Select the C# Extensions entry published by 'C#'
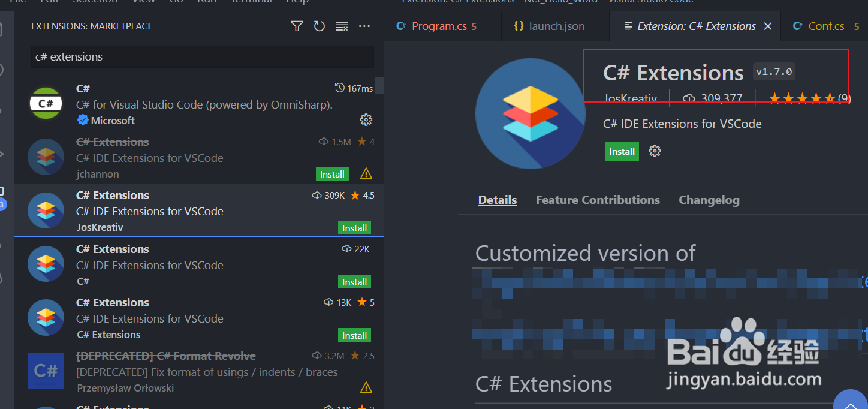Screen dimensions: 868x409 198,264
